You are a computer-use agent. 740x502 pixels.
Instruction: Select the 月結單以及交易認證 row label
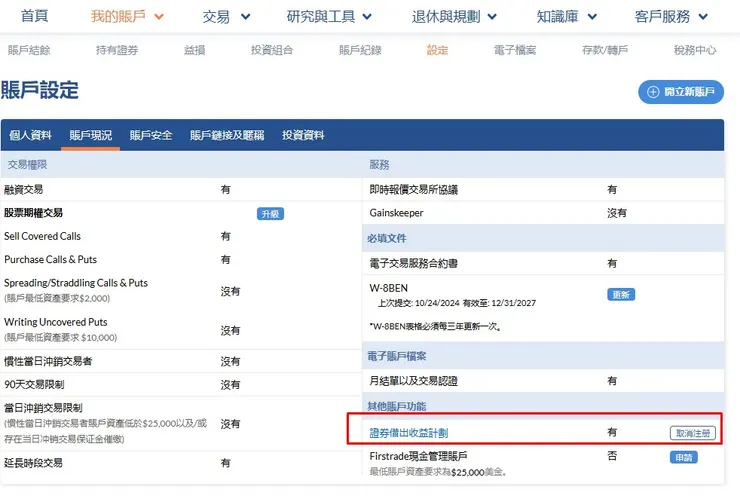point(413,381)
